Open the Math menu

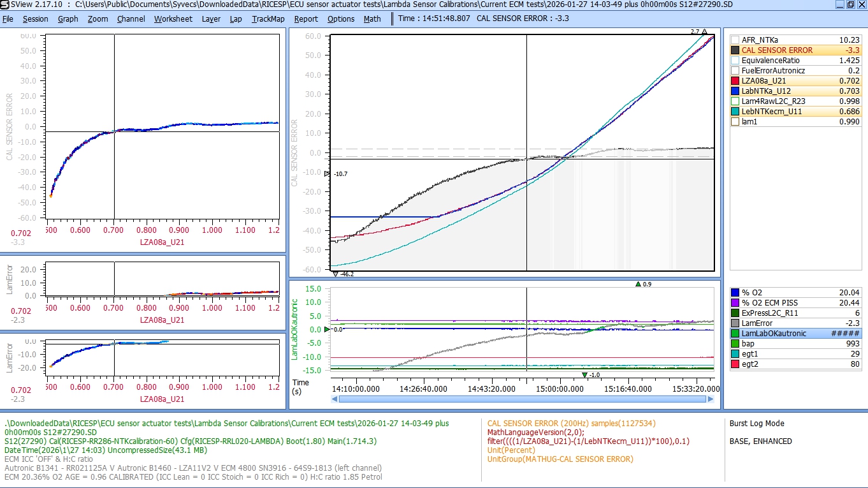[372, 18]
